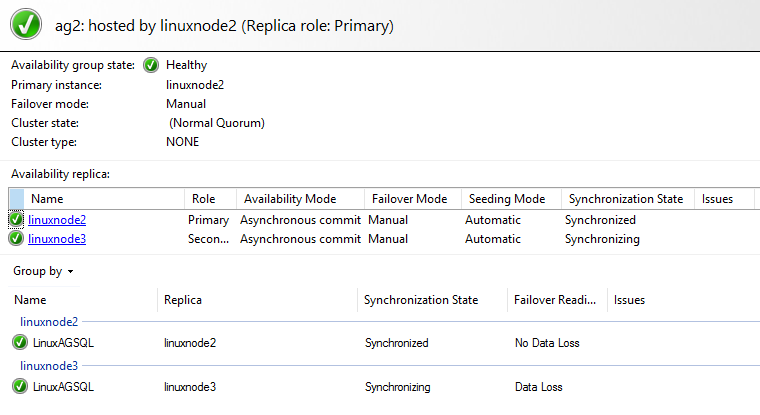Image resolution: width=760 pixels, height=415 pixels.
Task: Collapse the linuxnode2 database group header
Action: tap(49, 322)
